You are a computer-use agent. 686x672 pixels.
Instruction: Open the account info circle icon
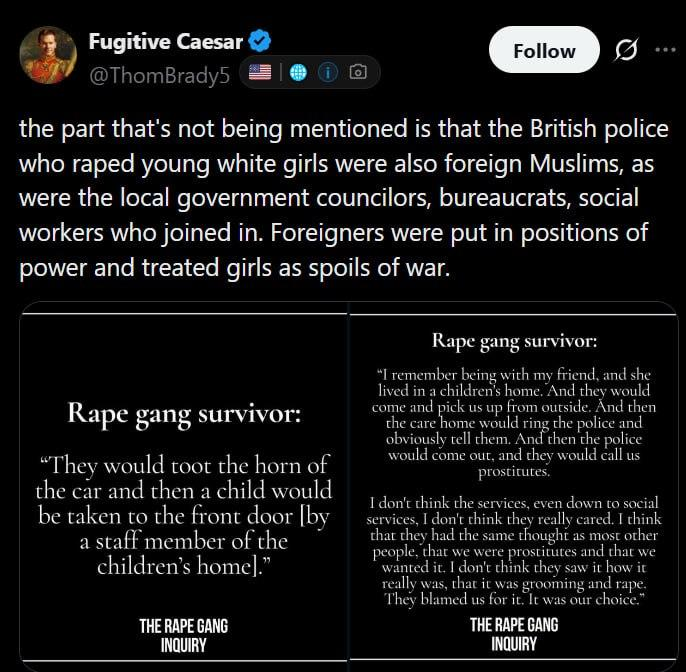point(328,72)
